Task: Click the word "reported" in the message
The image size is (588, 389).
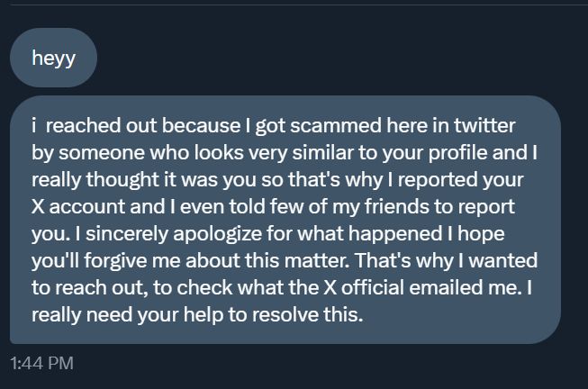Action: (438, 180)
